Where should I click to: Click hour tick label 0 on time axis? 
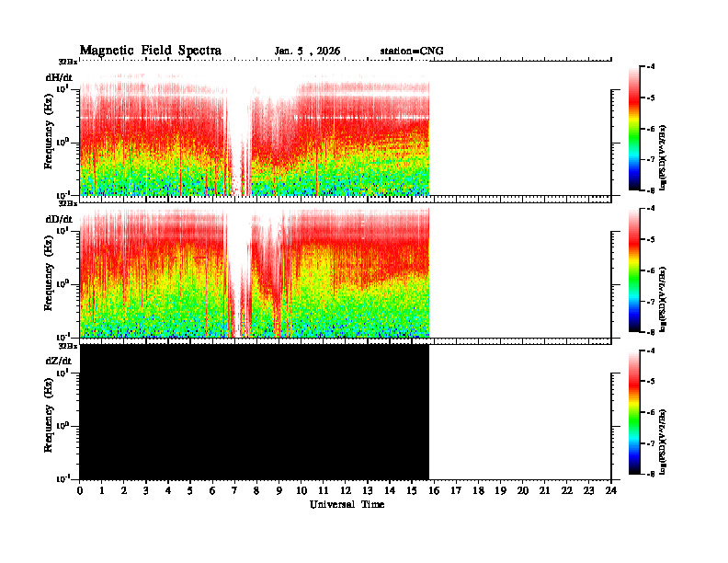[x=80, y=491]
